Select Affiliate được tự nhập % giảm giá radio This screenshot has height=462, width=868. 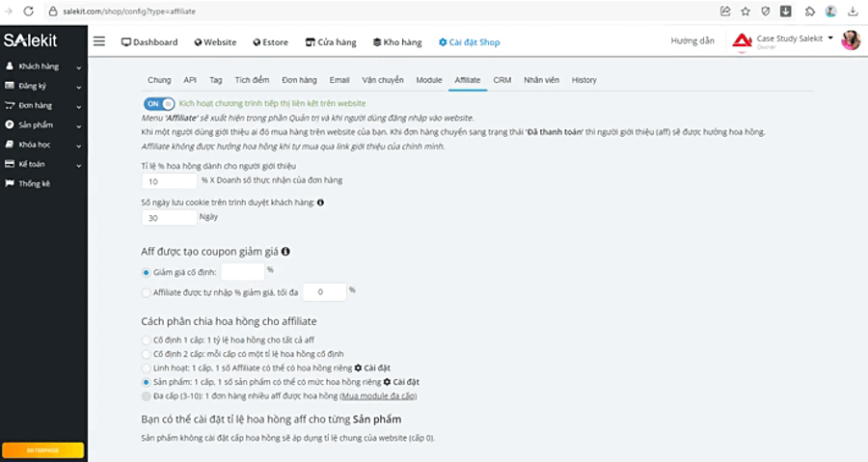click(x=147, y=292)
